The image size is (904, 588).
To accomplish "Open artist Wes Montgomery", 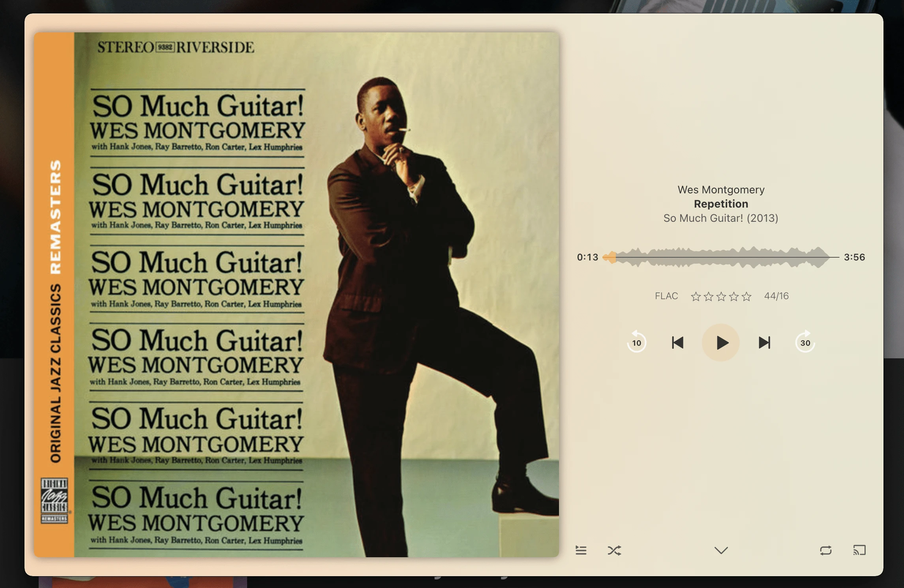I will 721,190.
